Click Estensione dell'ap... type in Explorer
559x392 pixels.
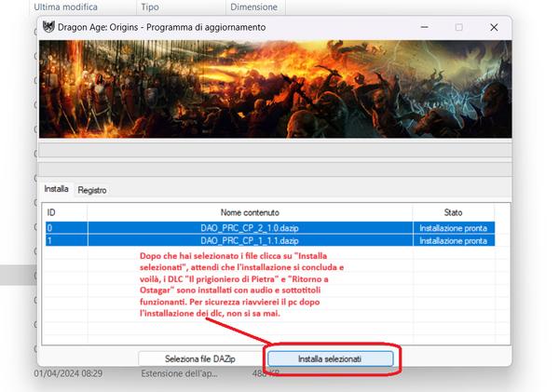179,373
